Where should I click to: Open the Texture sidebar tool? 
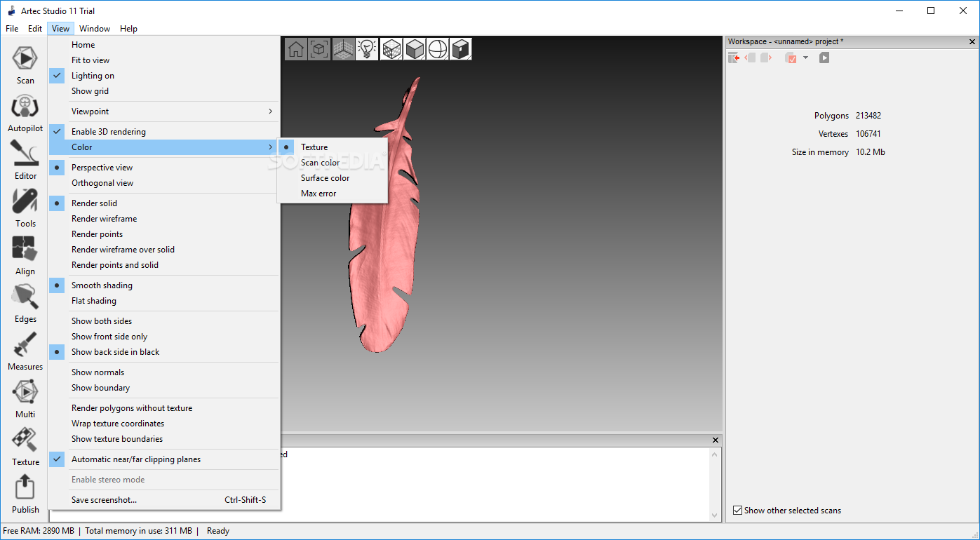click(x=25, y=446)
